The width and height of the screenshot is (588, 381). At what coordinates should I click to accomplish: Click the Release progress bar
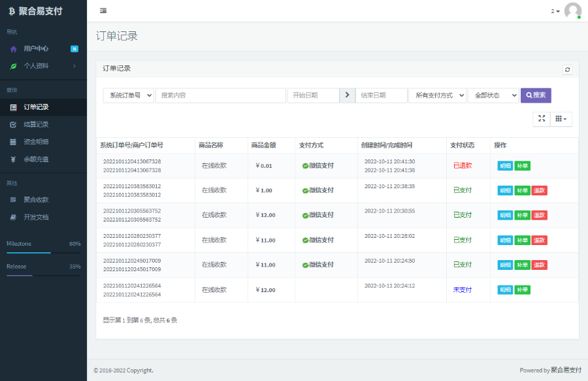(x=44, y=276)
